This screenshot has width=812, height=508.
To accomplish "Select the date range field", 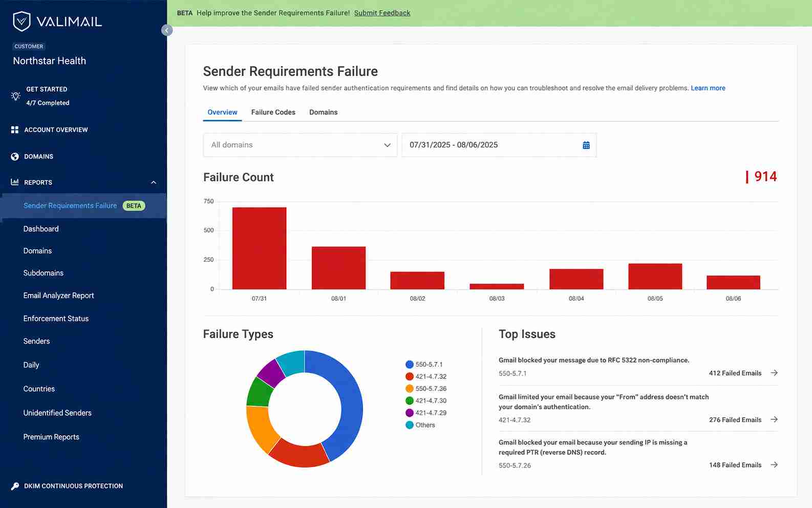I will pos(499,145).
